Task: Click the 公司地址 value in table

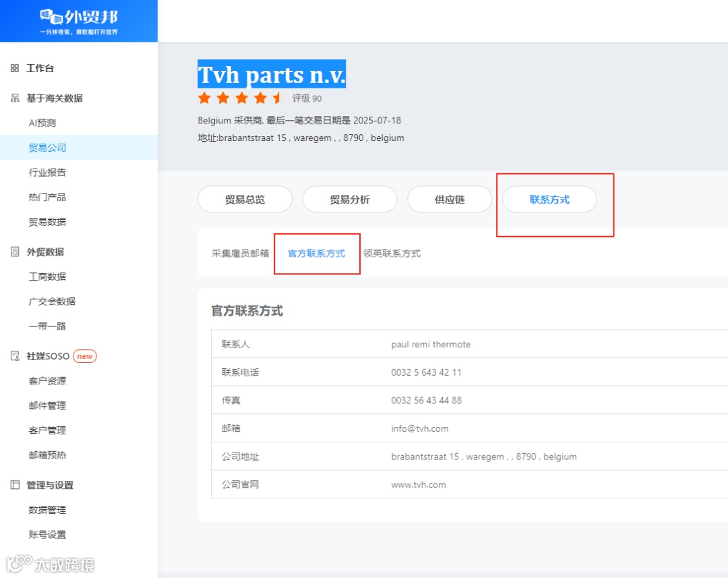Action: tap(484, 457)
